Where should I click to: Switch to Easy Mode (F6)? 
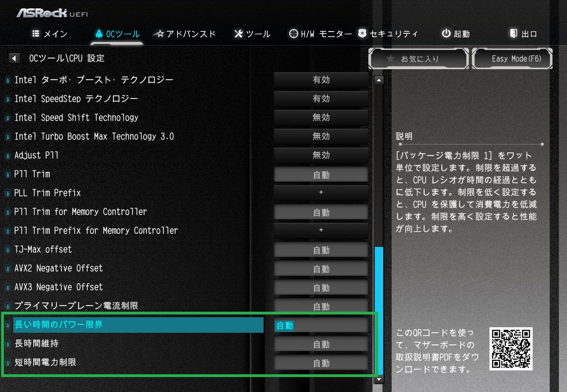pos(512,59)
